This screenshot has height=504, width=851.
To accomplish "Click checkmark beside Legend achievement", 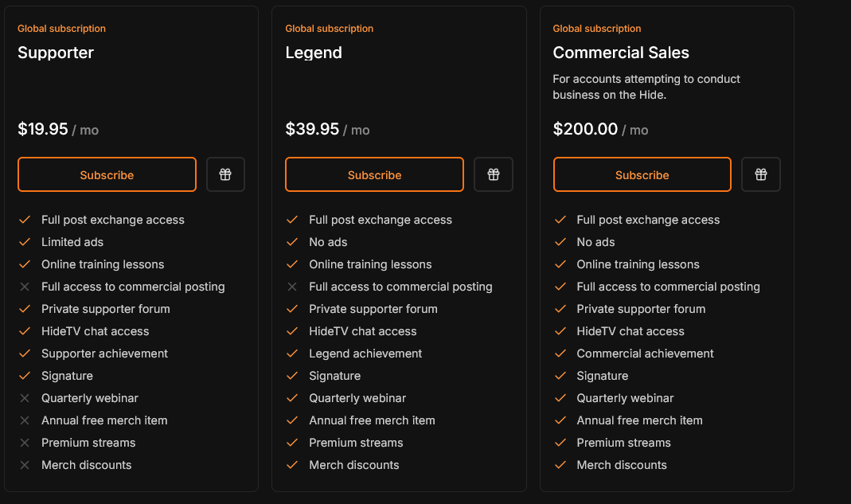I will pyautogui.click(x=292, y=354).
